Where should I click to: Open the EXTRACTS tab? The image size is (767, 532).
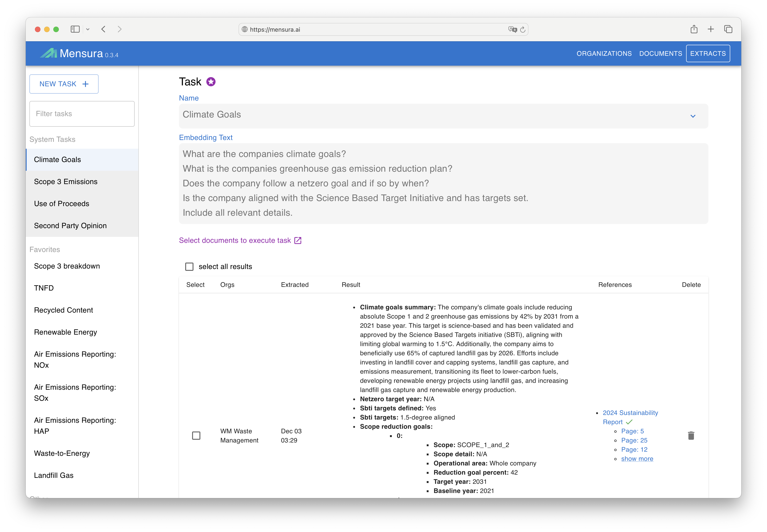tap(708, 54)
